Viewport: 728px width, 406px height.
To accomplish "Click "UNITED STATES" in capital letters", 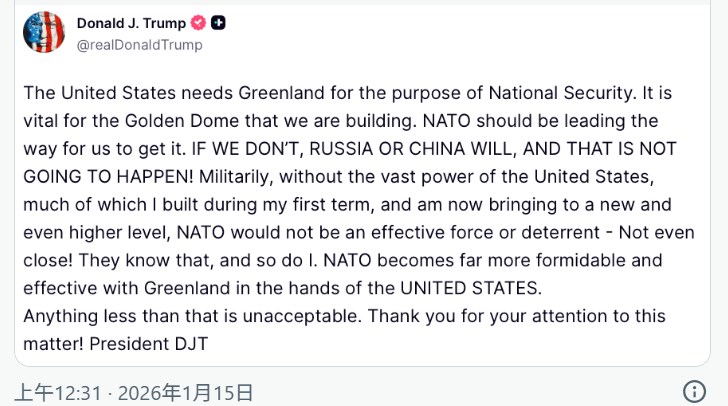I will pos(470,288).
